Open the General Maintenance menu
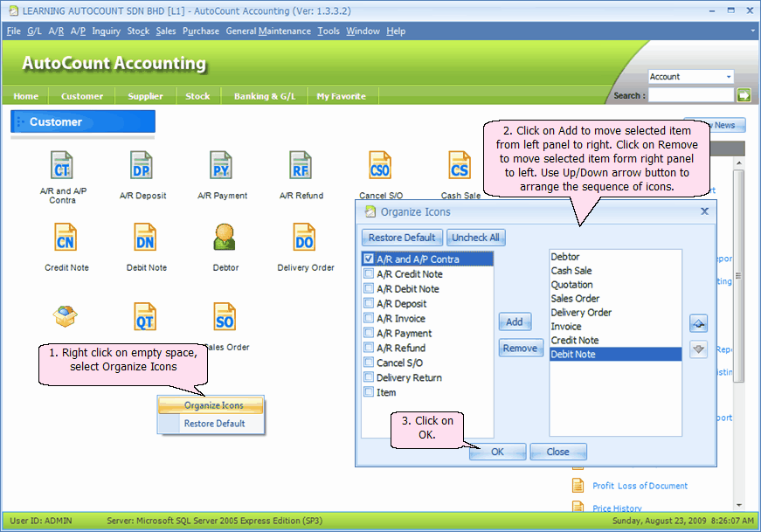Image resolution: width=761 pixels, height=532 pixels. click(268, 31)
